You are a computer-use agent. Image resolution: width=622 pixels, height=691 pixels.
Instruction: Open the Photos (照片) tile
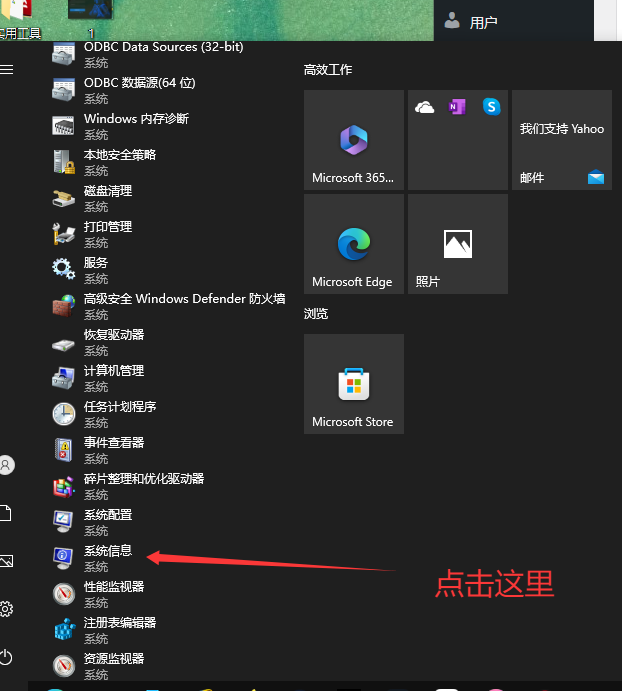458,244
